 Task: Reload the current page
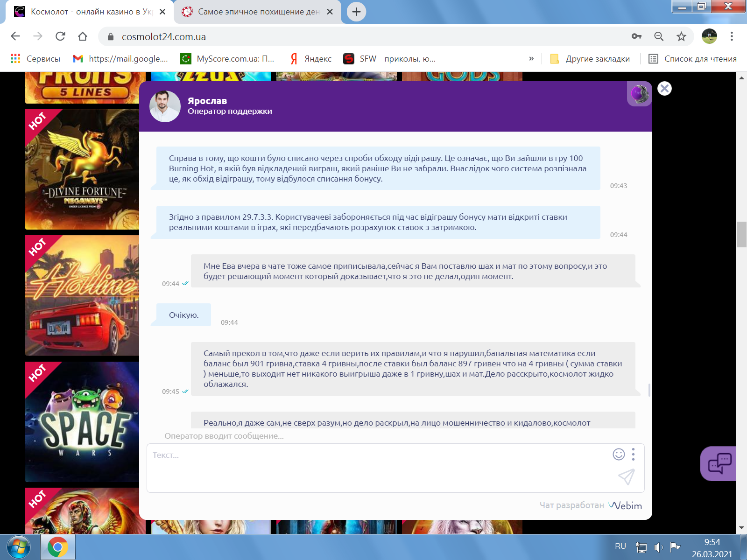60,36
